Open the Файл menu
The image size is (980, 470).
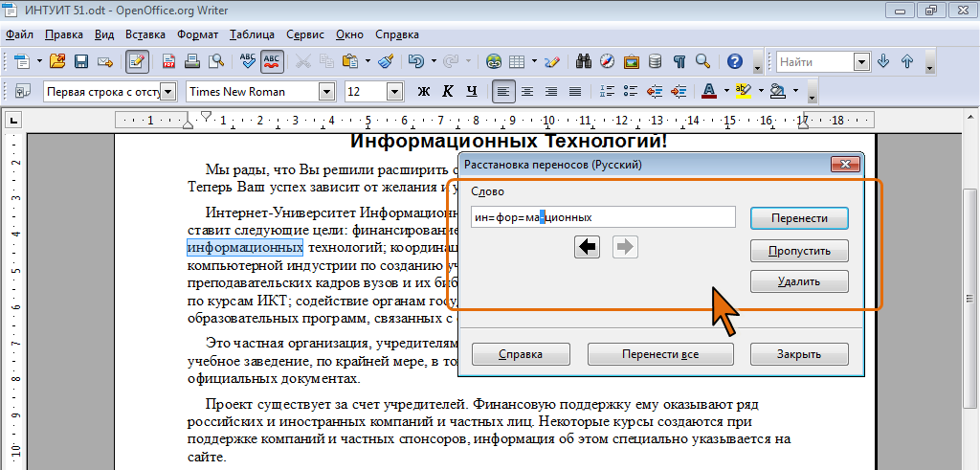coord(19,34)
